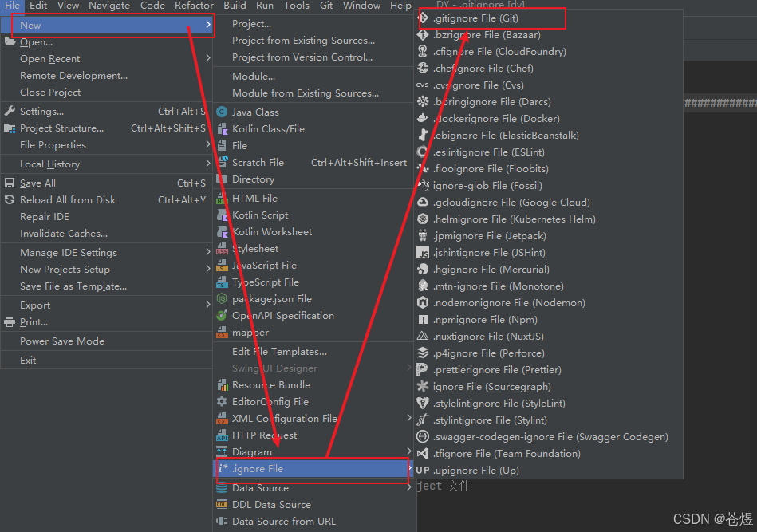Click the Bazaar .bzrignore file icon

tap(423, 35)
